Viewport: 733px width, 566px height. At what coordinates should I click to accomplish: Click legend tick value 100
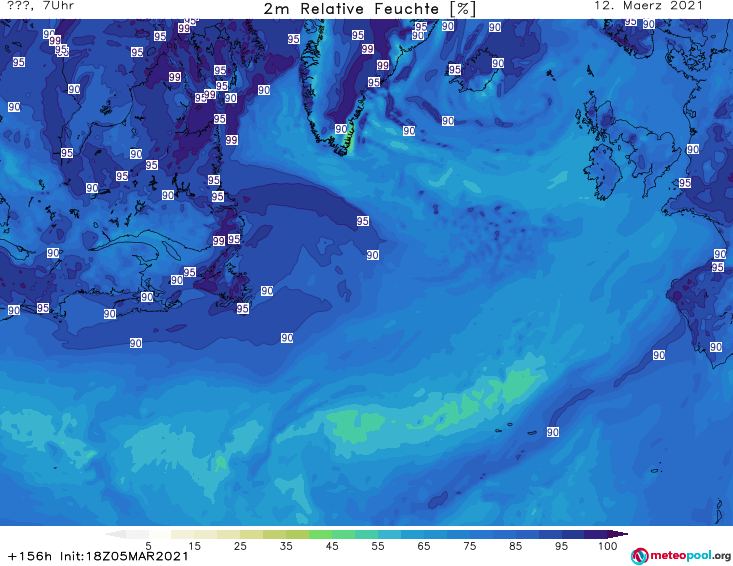pyautogui.click(x=607, y=546)
